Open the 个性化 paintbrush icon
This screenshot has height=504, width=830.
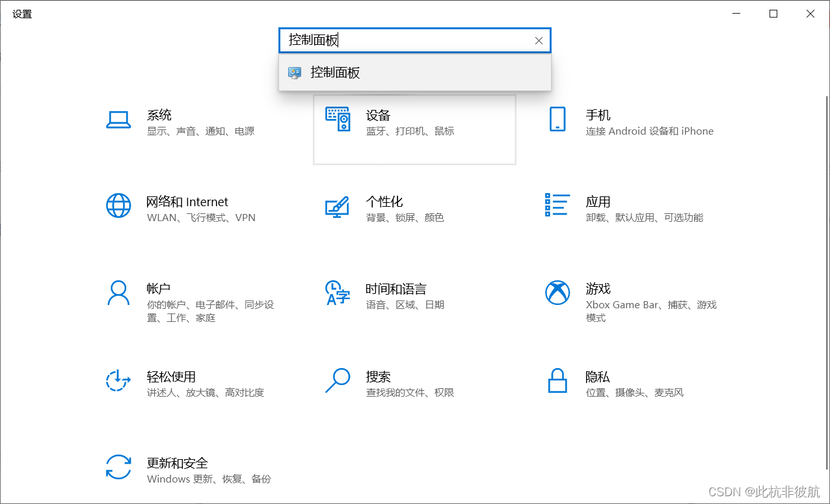[338, 206]
